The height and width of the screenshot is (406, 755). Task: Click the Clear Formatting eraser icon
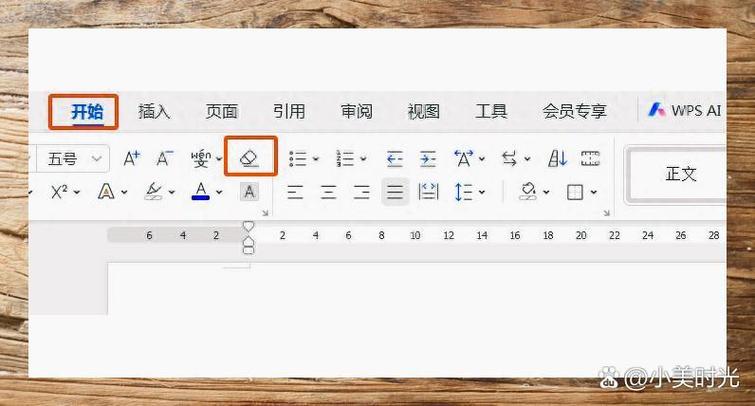coord(250,159)
